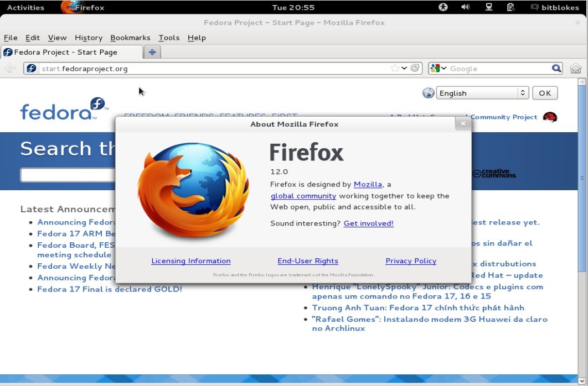The height and width of the screenshot is (386, 588).
Task: Open the Tue 20:55 clock calendar
Action: [x=293, y=8]
